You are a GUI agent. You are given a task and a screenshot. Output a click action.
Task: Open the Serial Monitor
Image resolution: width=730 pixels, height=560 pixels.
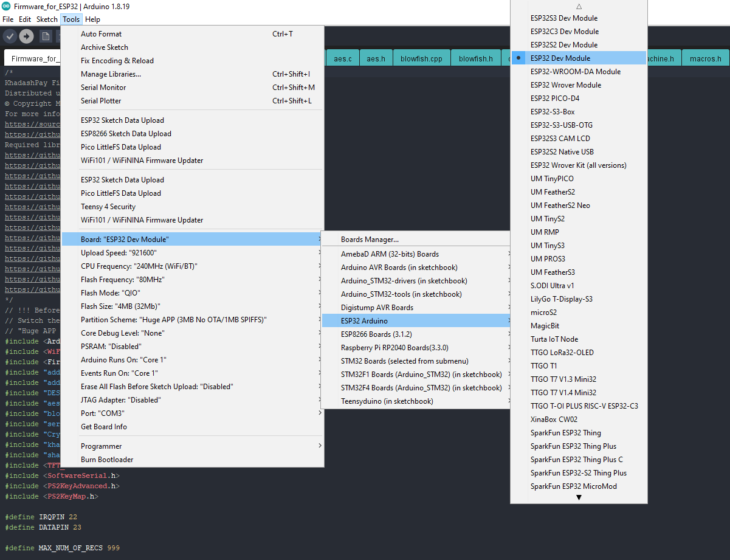(193, 88)
